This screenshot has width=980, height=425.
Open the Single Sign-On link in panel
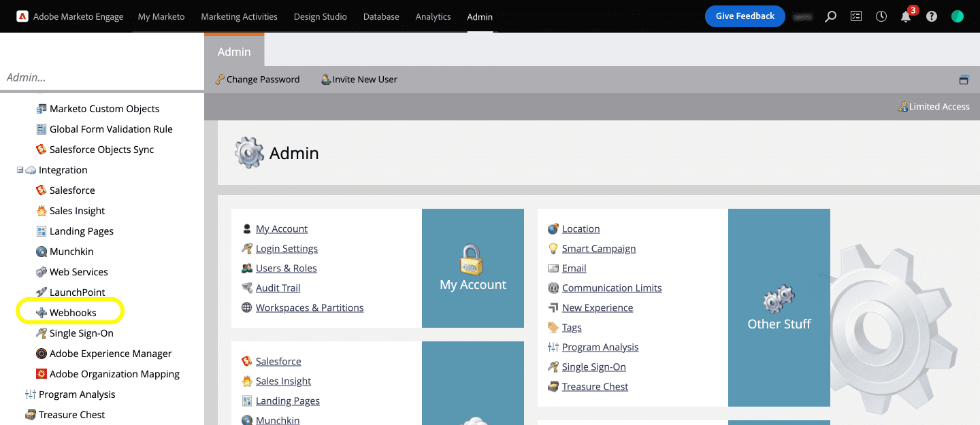point(593,367)
